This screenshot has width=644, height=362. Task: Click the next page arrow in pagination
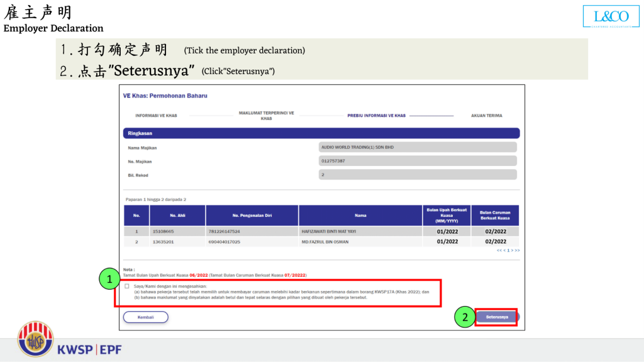(512, 250)
